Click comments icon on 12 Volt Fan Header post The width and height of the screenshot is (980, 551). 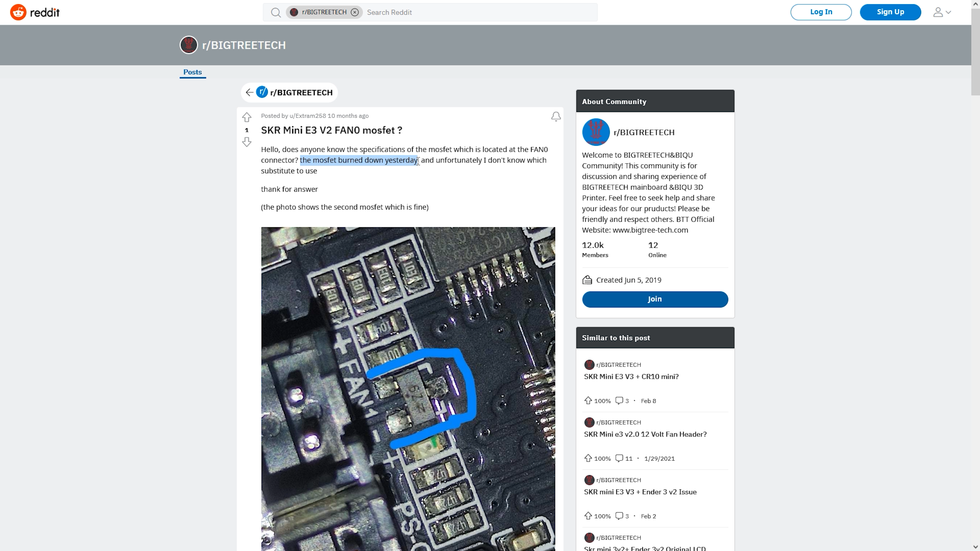(x=619, y=458)
